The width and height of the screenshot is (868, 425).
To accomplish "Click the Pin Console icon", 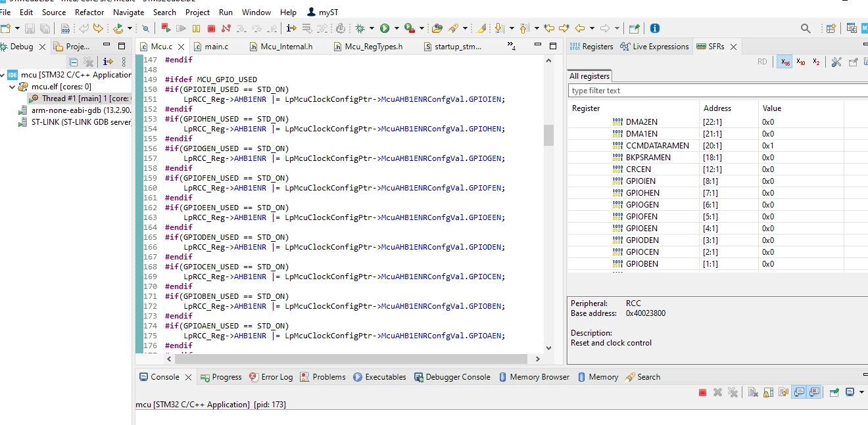I will click(834, 392).
